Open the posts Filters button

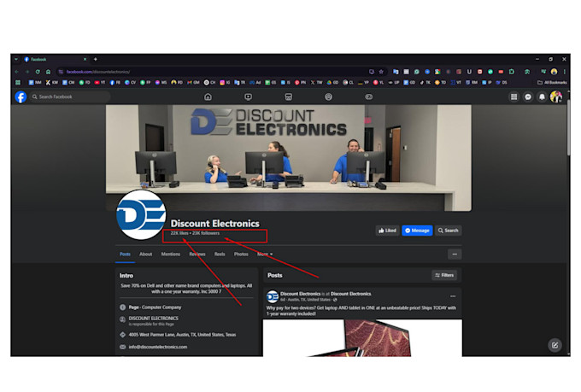coord(444,275)
